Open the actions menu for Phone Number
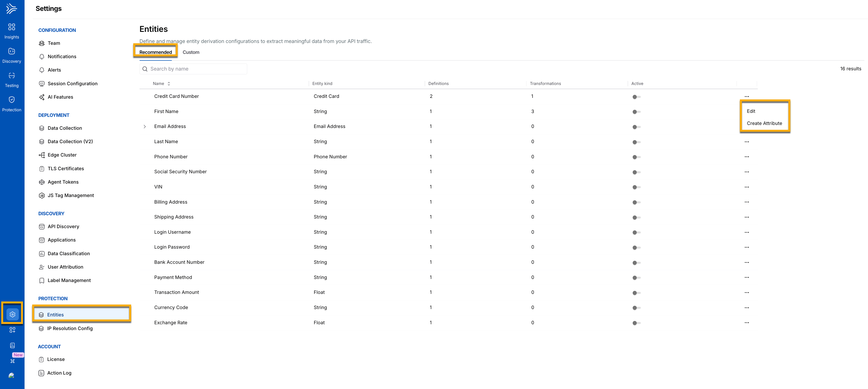This screenshot has width=868, height=389. [x=747, y=157]
